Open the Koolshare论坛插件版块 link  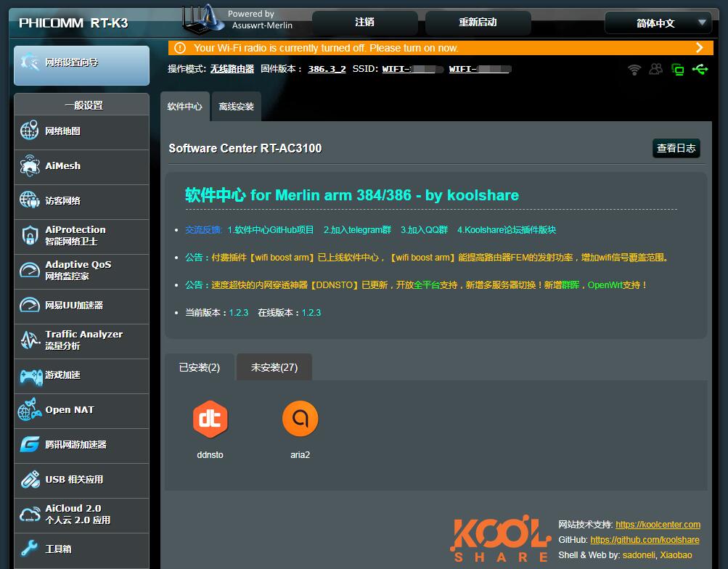[507, 230]
